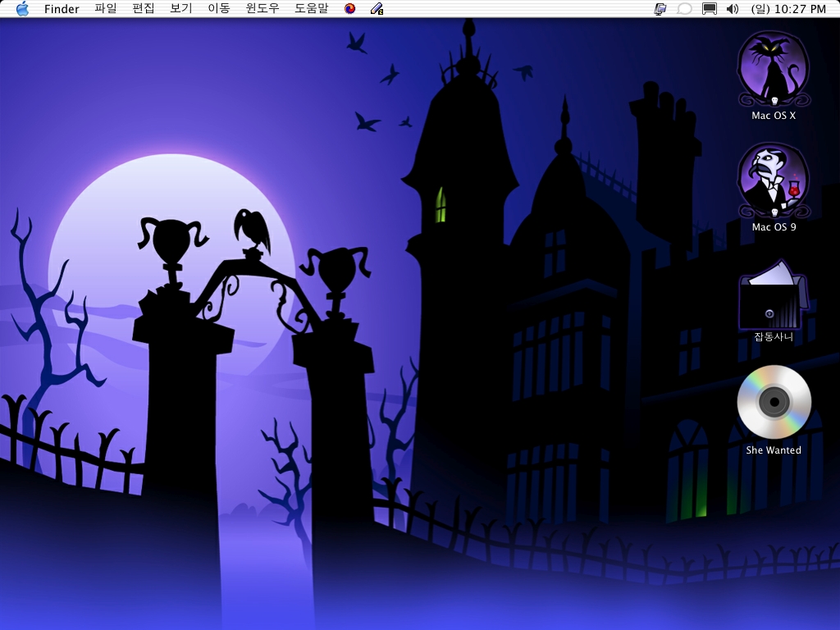Click the 보기 menu
The height and width of the screenshot is (630, 840).
(181, 9)
